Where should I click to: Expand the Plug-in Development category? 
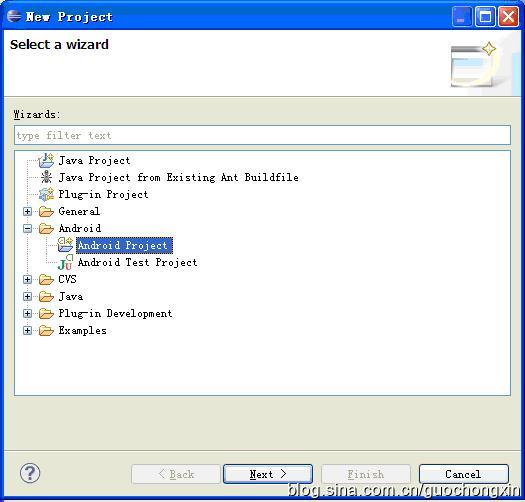27,313
